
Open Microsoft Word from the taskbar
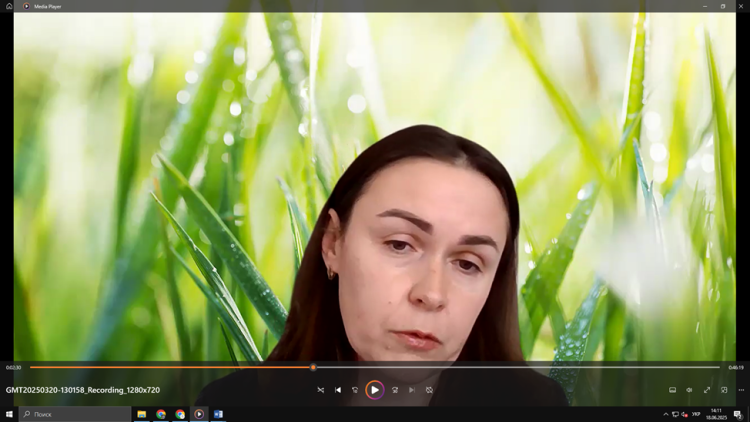(218, 414)
